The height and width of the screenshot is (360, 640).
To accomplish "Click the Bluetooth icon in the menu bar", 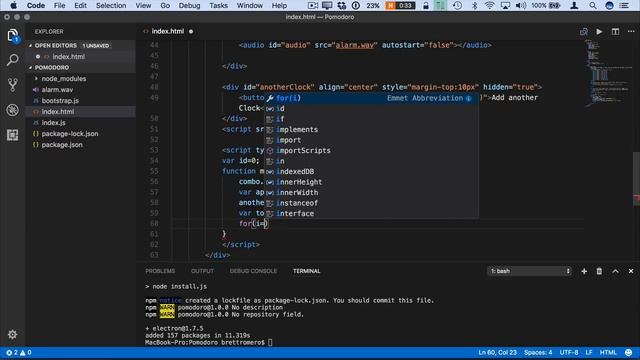I will click(474, 5).
